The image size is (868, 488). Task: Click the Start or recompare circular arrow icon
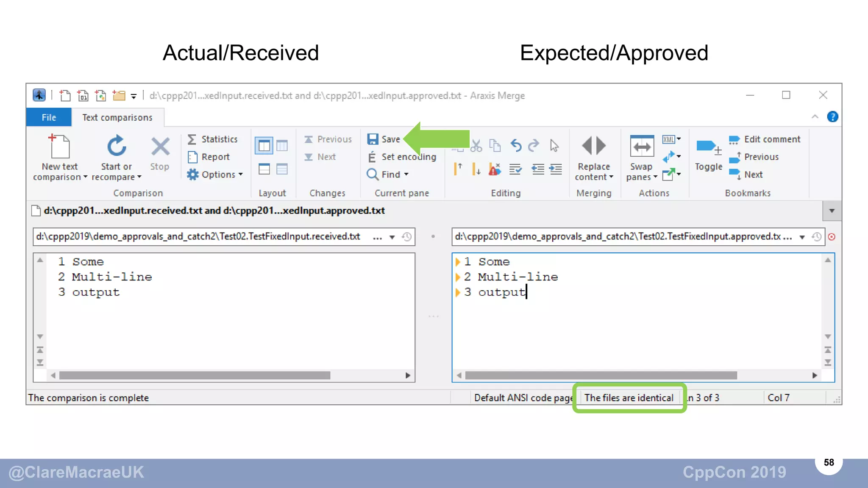117,146
